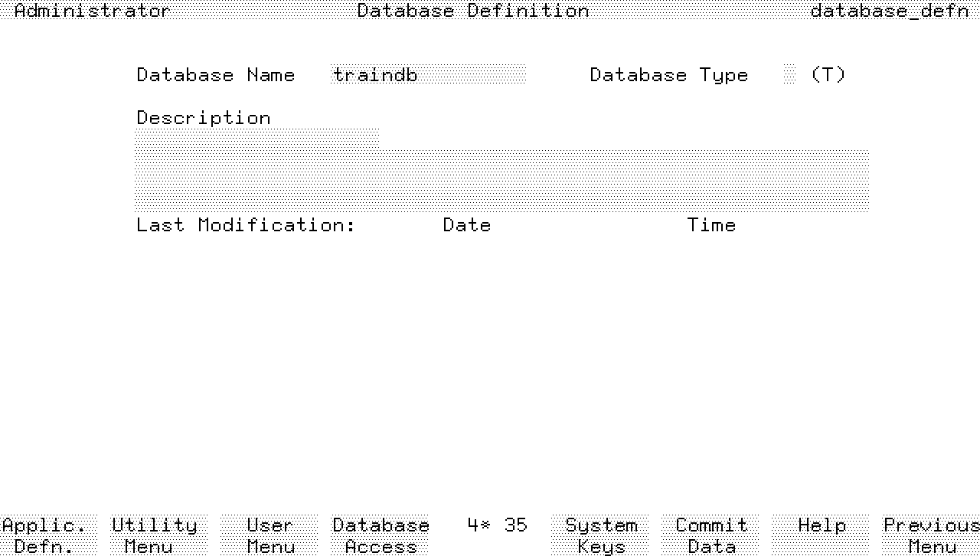Viewport: 980px width, 556px height.
Task: Click the Last Modification label
Action: (x=246, y=225)
